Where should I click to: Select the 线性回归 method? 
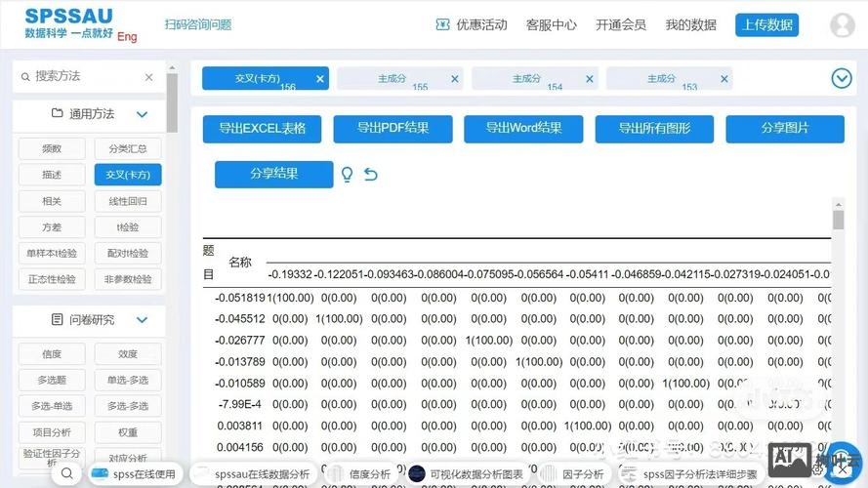pyautogui.click(x=128, y=201)
